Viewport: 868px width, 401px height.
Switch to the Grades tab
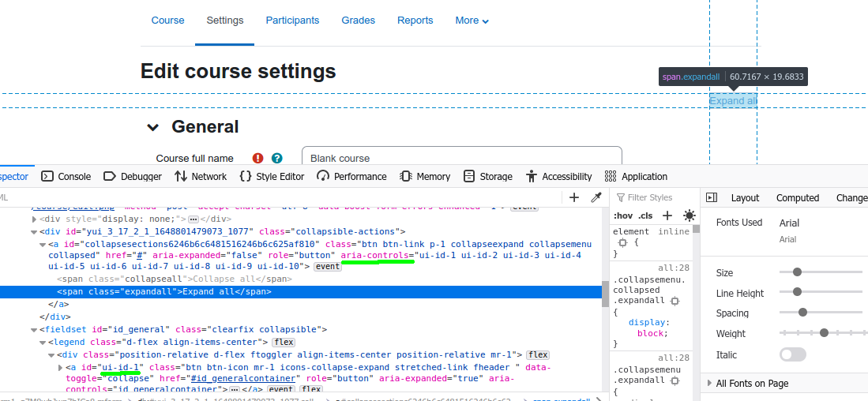(x=358, y=21)
